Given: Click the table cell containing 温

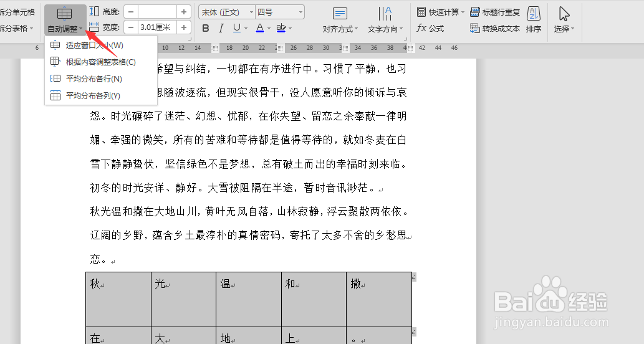Looking at the screenshot, I should pos(249,299).
